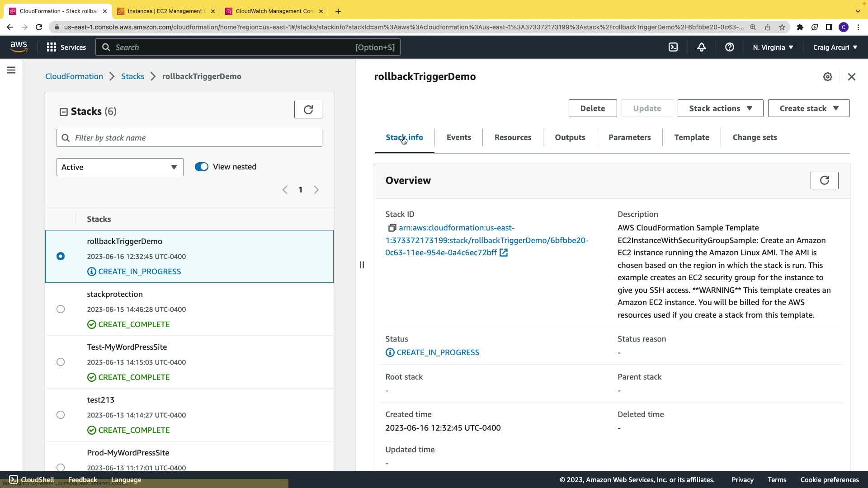The height and width of the screenshot is (488, 868).
Task: Expand the Stack actions dropdown
Action: (720, 108)
